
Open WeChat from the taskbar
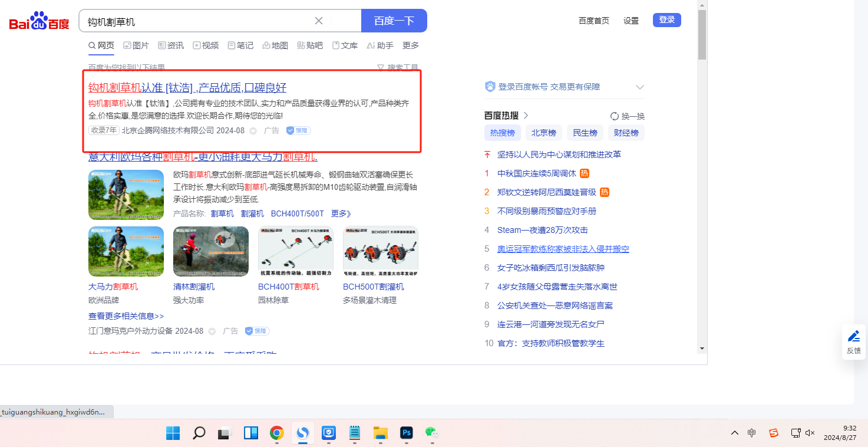[433, 433]
